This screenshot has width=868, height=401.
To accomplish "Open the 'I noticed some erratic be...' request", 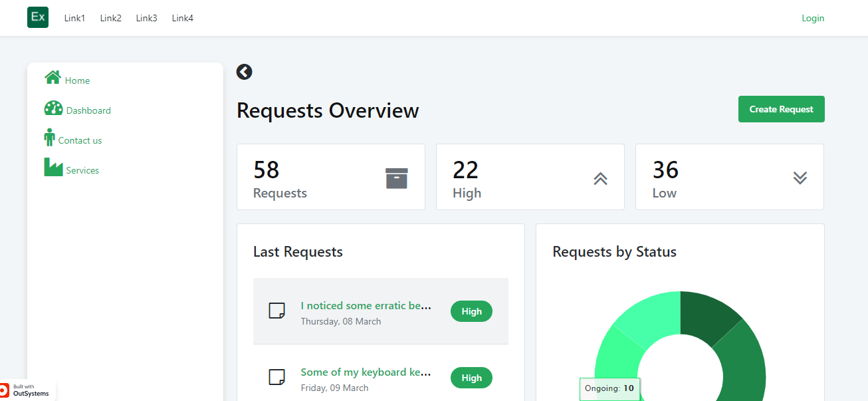I will [366, 306].
